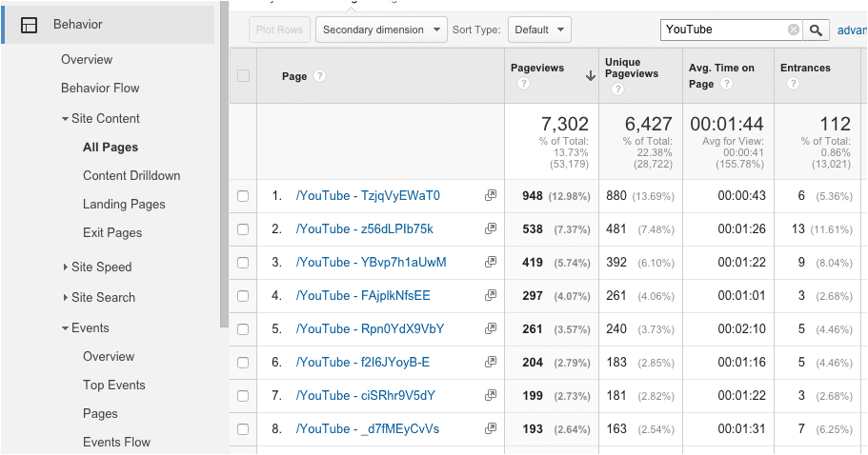Open ciSRhr9V5dY page in new window icon
868x455 pixels.
tap(490, 395)
